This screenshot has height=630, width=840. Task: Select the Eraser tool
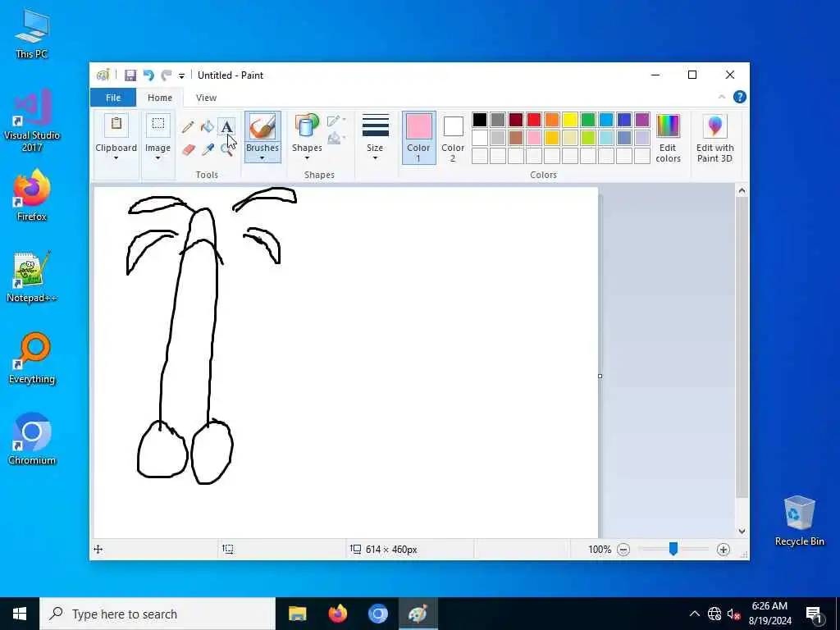click(x=188, y=149)
